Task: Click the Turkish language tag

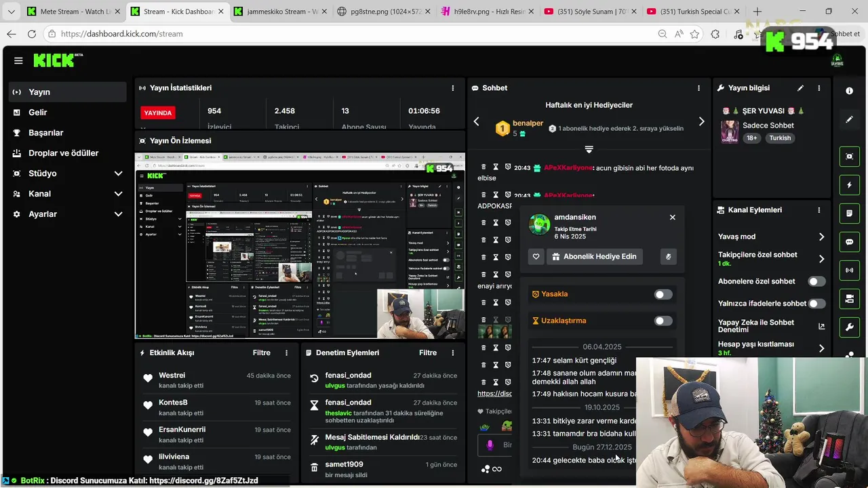Action: pos(780,138)
